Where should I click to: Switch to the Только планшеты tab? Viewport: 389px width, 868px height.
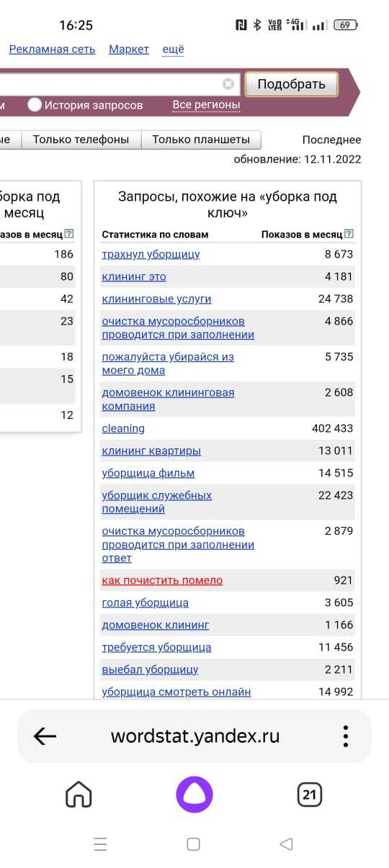tap(201, 140)
